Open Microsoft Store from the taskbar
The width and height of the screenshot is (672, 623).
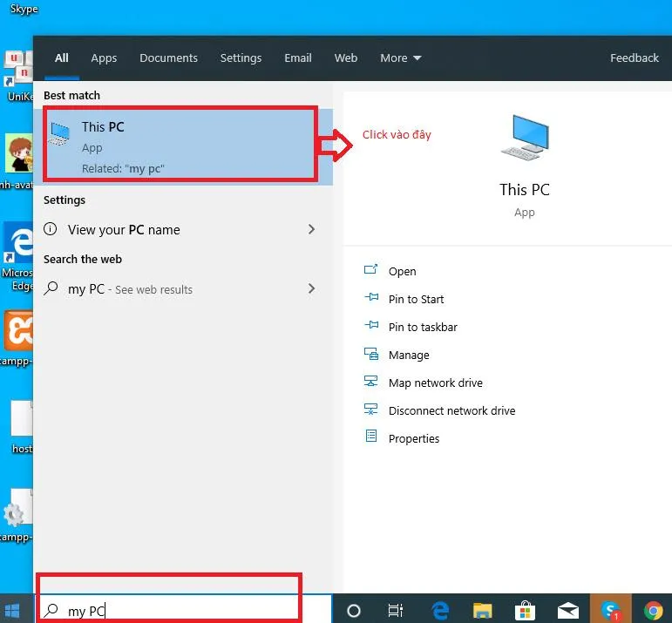(525, 610)
